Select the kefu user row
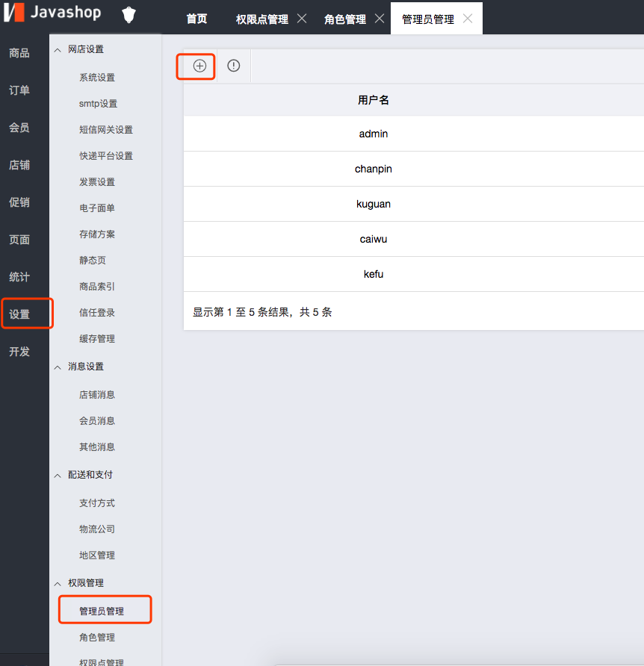 point(414,274)
